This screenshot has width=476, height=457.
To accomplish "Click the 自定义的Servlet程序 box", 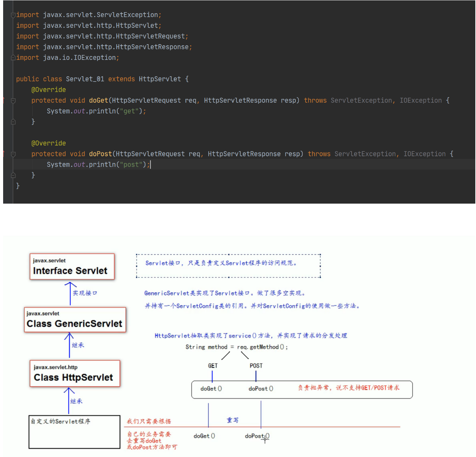I will [75, 432].
